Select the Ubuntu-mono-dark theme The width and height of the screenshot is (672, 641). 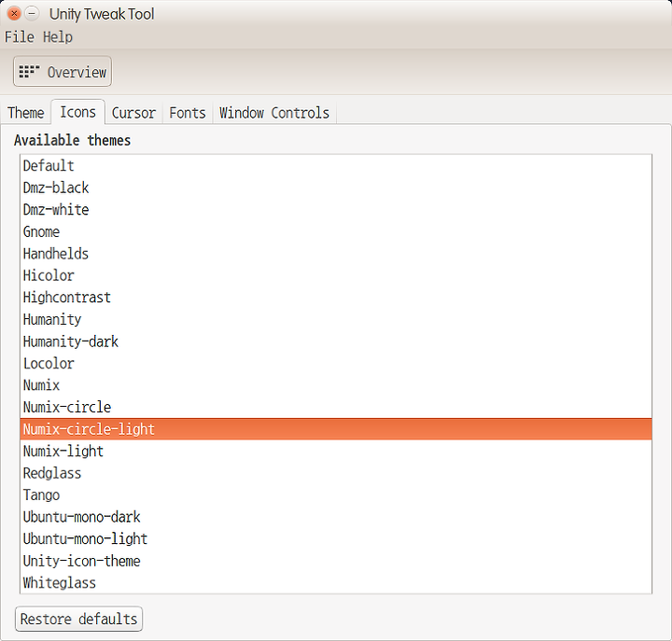(336, 517)
